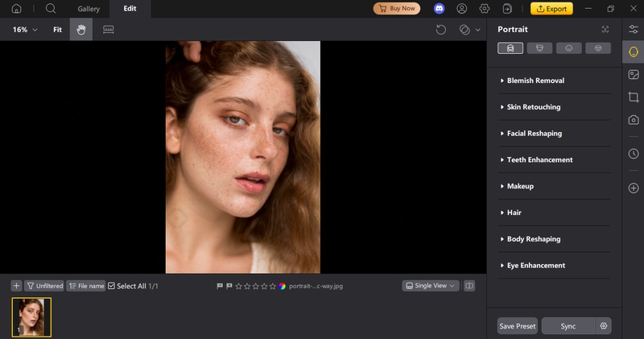Click the reset circular arrow icon
Screen dimensions: 644x339
point(440,30)
